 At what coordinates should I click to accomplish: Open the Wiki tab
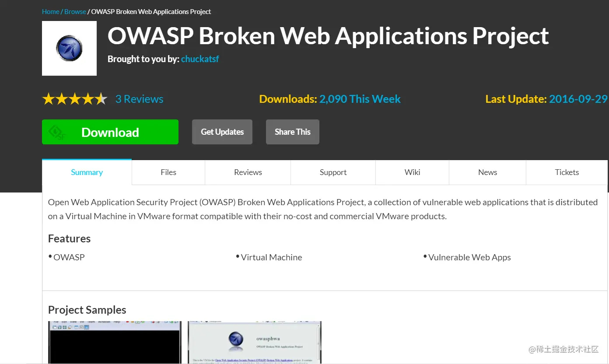(412, 172)
